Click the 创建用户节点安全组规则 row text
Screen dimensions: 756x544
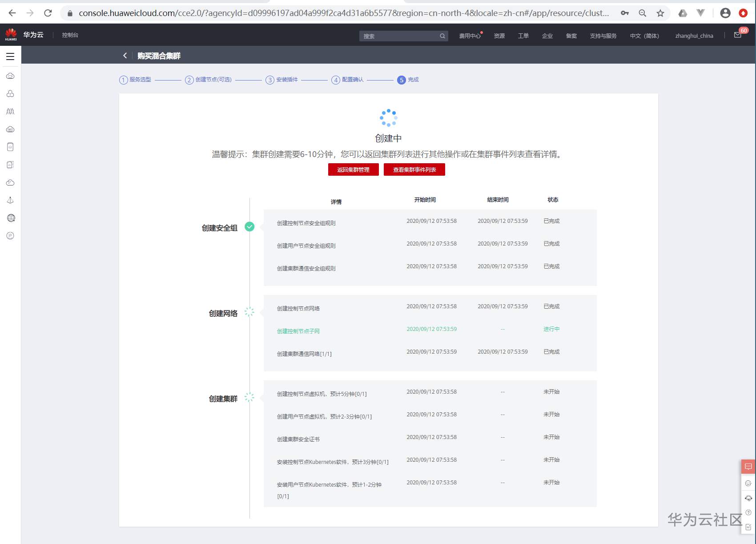306,246
